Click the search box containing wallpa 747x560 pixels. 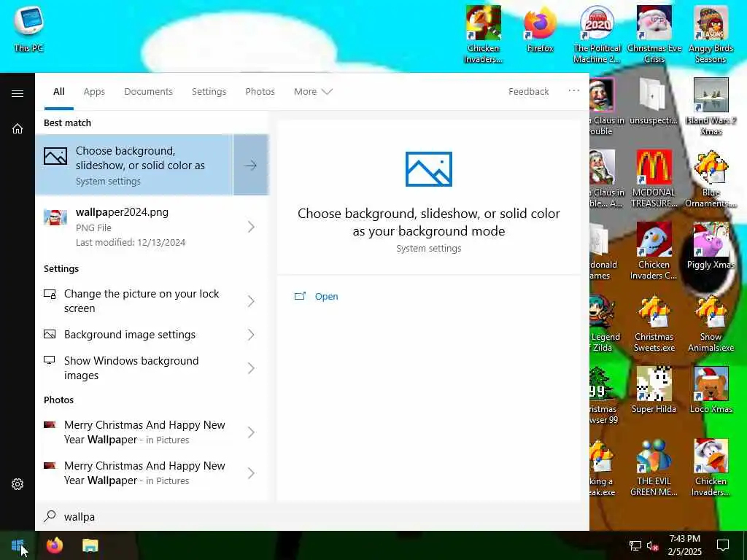click(x=312, y=517)
